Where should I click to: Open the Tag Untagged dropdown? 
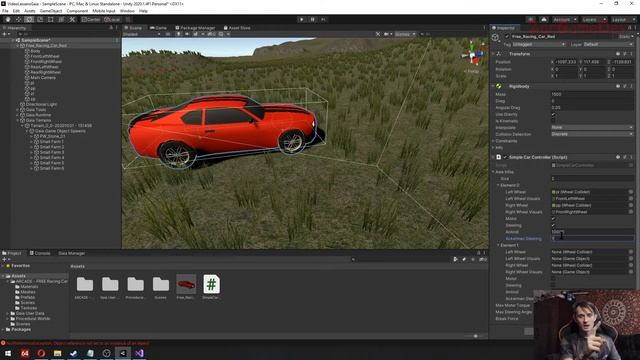click(538, 44)
